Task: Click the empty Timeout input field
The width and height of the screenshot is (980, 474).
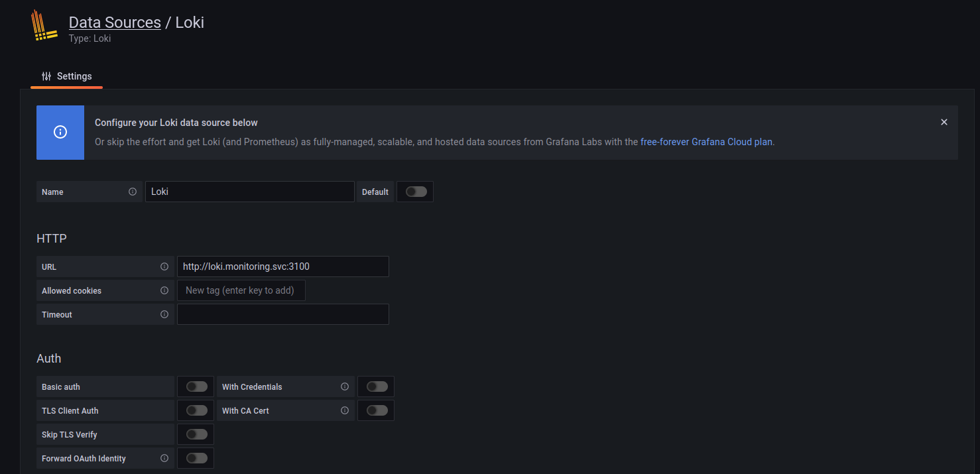Action: 282,314
